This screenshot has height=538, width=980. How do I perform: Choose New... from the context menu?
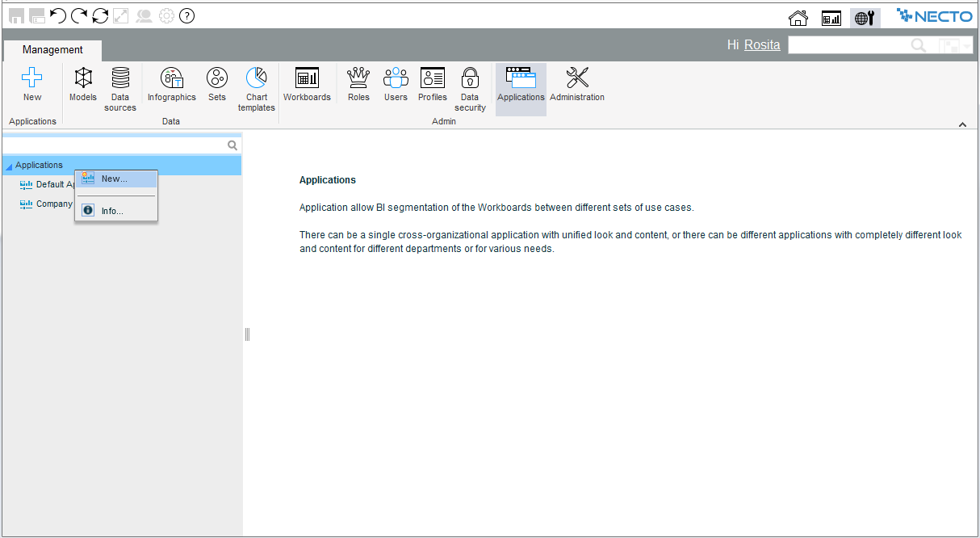(x=114, y=179)
